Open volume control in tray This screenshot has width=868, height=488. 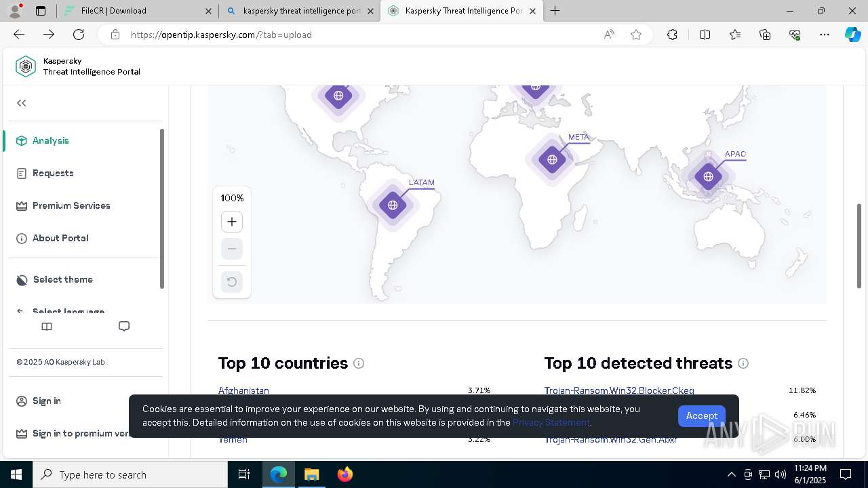pyautogui.click(x=780, y=474)
